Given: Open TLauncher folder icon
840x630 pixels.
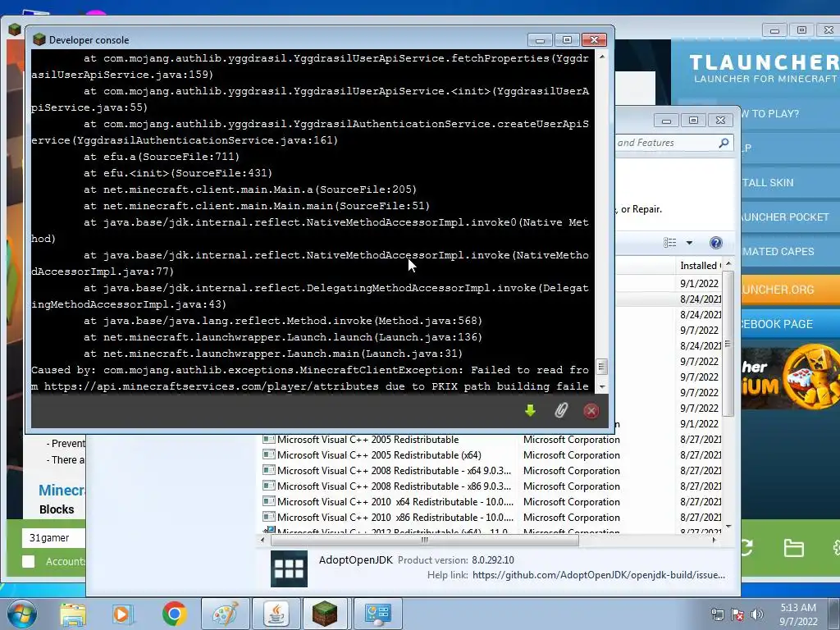Looking at the screenshot, I should coord(793,548).
